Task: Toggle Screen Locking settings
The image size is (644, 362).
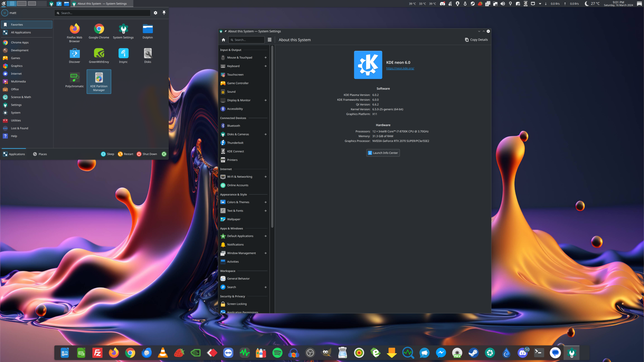Action: tap(237, 304)
